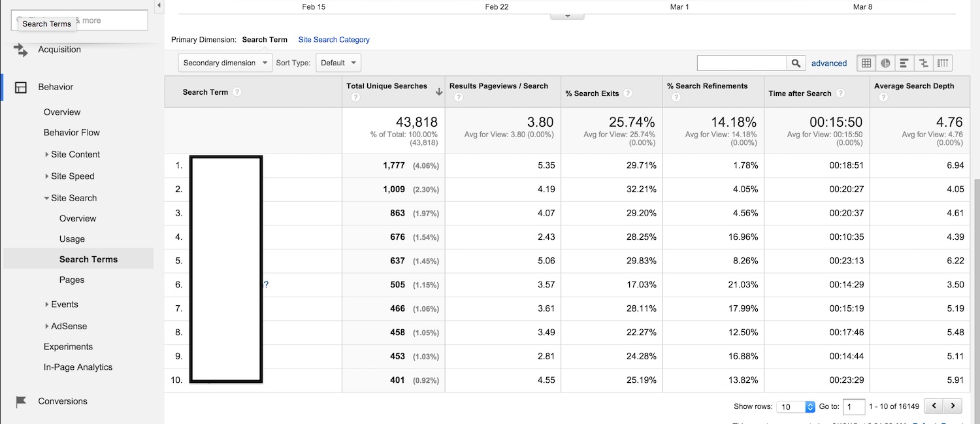This screenshot has height=424, width=980.
Task: Open help icon under Results Pageviews / Search
Action: (459, 97)
